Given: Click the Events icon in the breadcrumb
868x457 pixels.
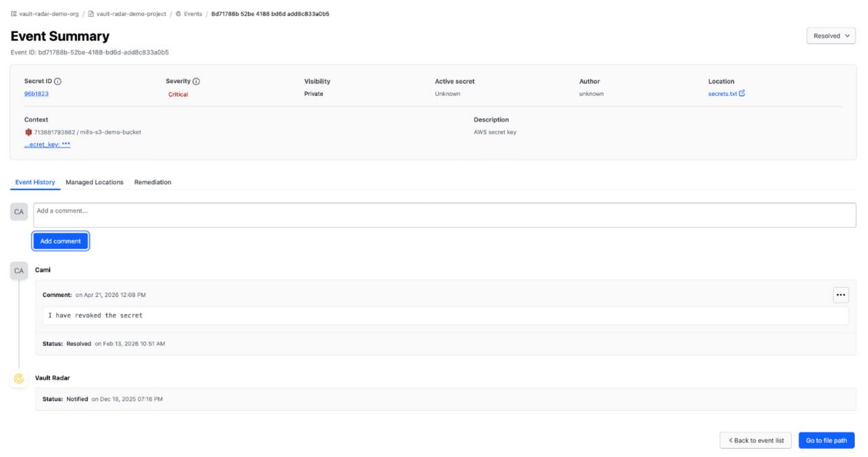Looking at the screenshot, I should (178, 14).
